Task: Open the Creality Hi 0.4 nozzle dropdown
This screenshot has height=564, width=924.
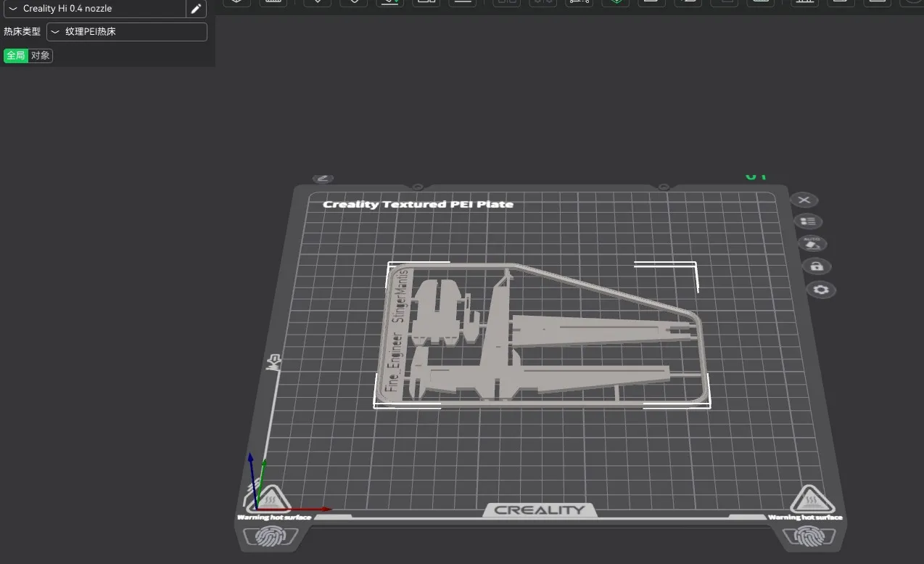Action: 94,9
